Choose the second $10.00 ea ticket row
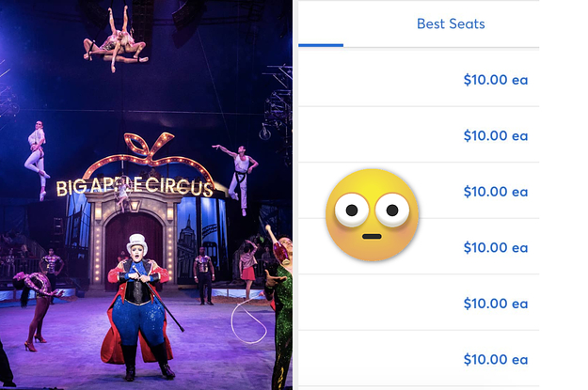The height and width of the screenshot is (390, 588). pos(419,135)
